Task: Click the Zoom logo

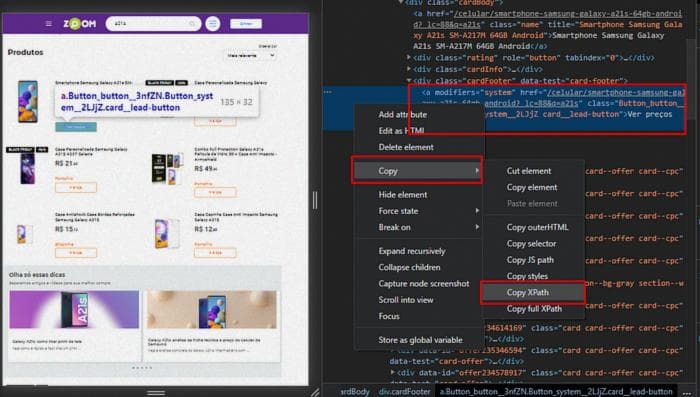Action: point(79,24)
